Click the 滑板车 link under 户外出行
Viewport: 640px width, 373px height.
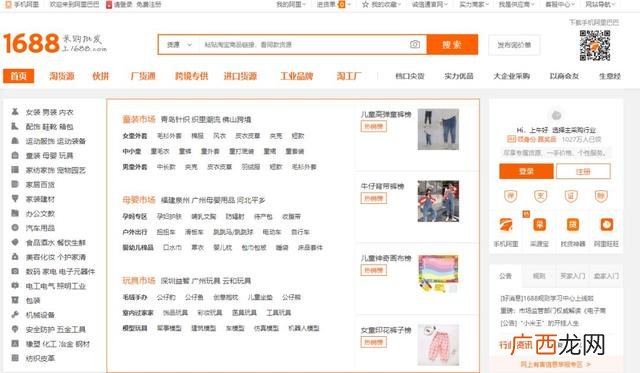tap(194, 232)
